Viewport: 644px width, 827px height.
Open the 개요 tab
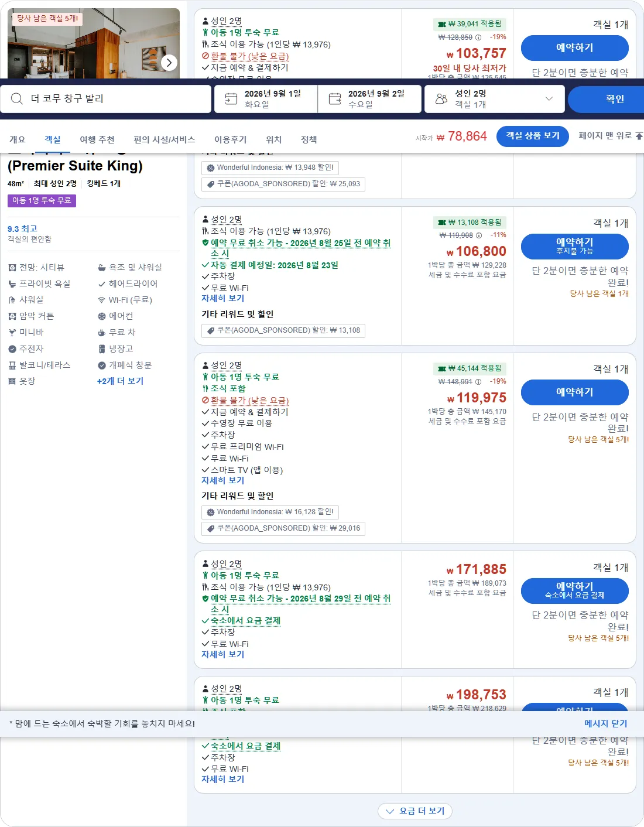(x=18, y=139)
